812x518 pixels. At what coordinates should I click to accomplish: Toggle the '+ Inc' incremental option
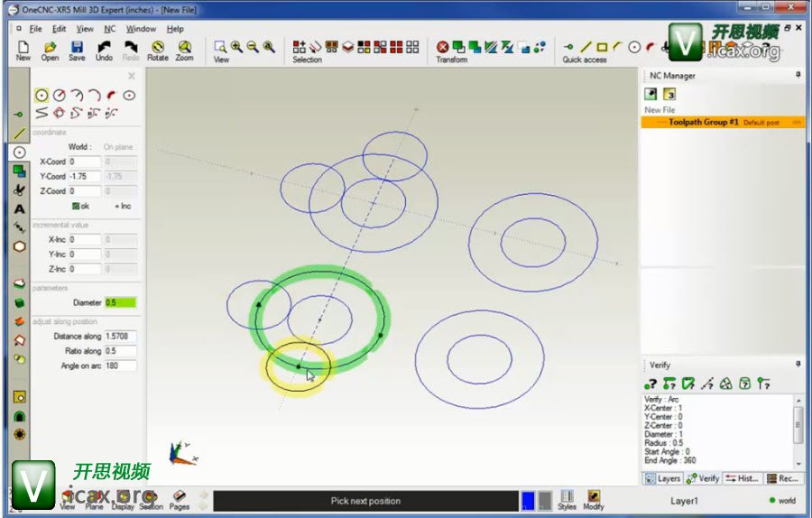(x=123, y=206)
